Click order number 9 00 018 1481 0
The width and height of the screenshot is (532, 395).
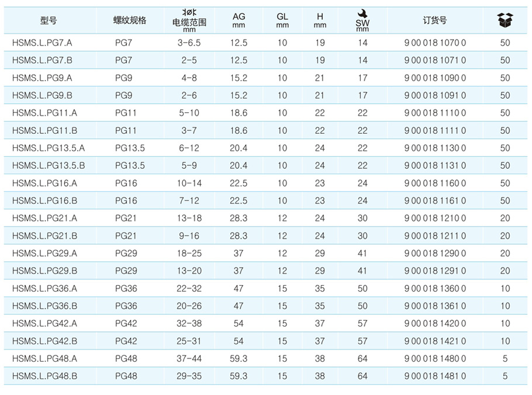(435, 376)
